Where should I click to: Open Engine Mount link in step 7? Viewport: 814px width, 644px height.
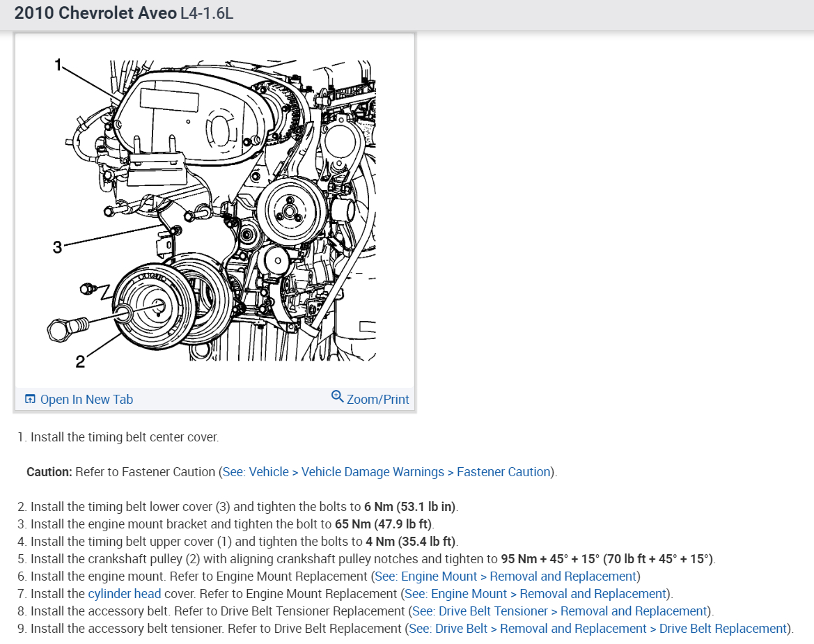tap(535, 594)
